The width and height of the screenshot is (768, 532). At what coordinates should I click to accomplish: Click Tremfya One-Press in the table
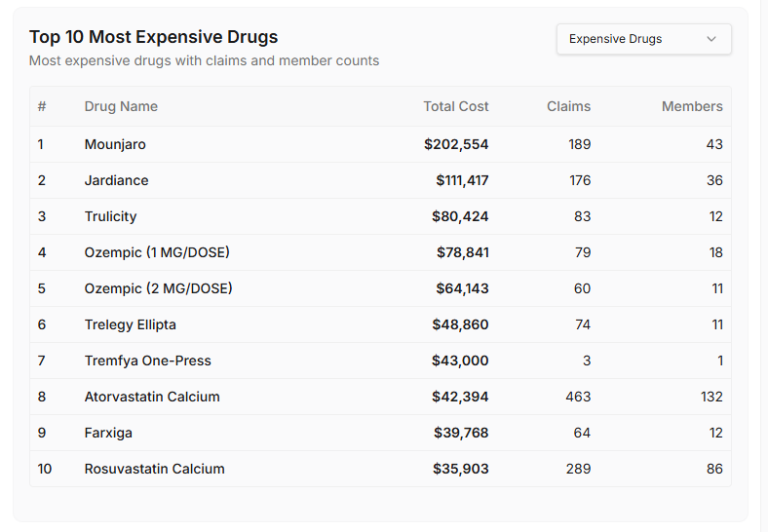point(147,361)
